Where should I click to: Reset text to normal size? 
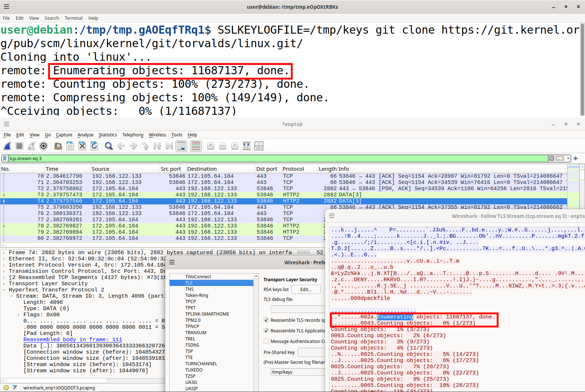coord(235,146)
